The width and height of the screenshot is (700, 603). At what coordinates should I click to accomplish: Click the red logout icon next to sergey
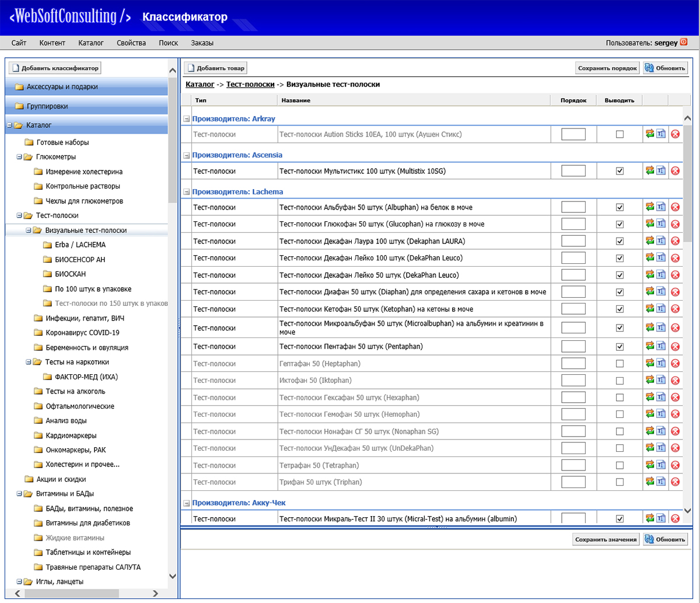pos(684,42)
